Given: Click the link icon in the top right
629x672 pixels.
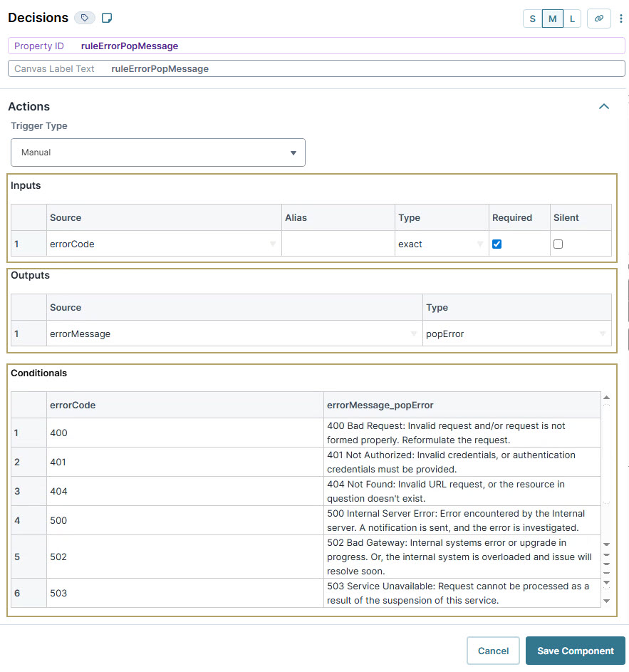Looking at the screenshot, I should (599, 18).
